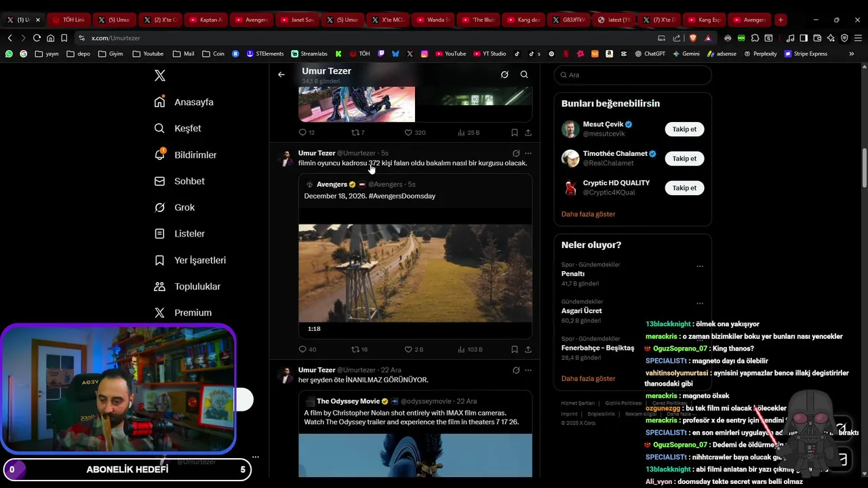This screenshot has height=488, width=868.
Task: Open a new browser tab
Action: 781,20
